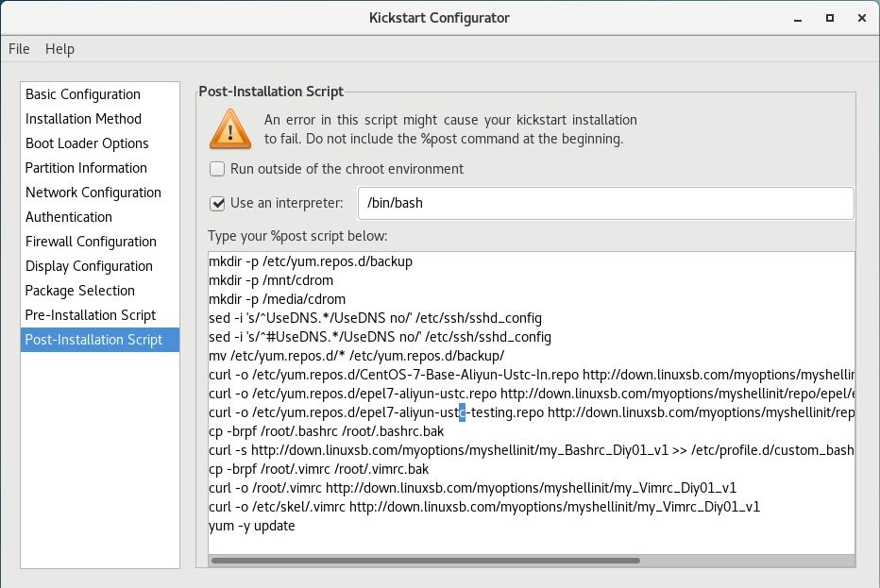Select Package Selection in sidebar
This screenshot has width=880, height=588.
tap(80, 291)
